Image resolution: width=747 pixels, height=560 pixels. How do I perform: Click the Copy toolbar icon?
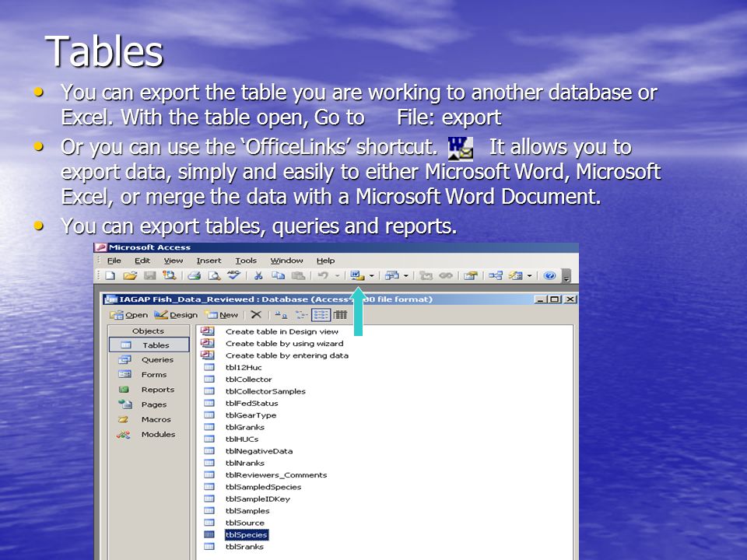278,275
